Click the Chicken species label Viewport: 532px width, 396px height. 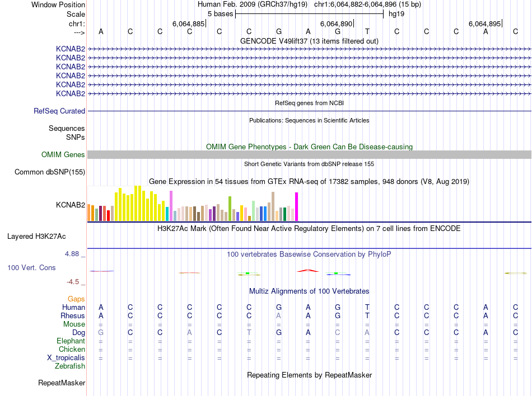(72, 349)
